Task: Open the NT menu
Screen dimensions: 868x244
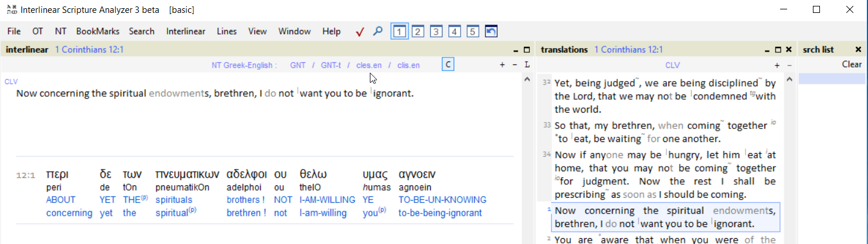Action: 60,32
